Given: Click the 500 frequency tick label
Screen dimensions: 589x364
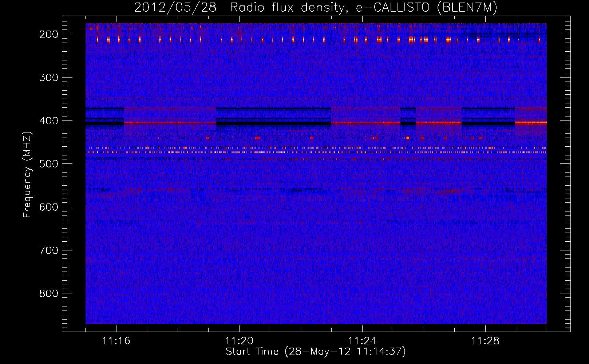Looking at the screenshot, I should [48, 164].
